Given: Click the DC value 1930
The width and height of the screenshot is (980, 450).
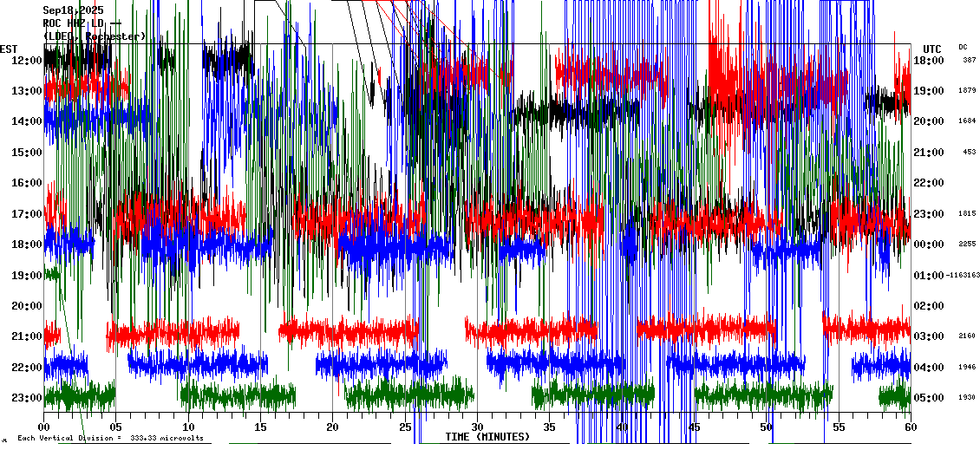Looking at the screenshot, I should [967, 398].
